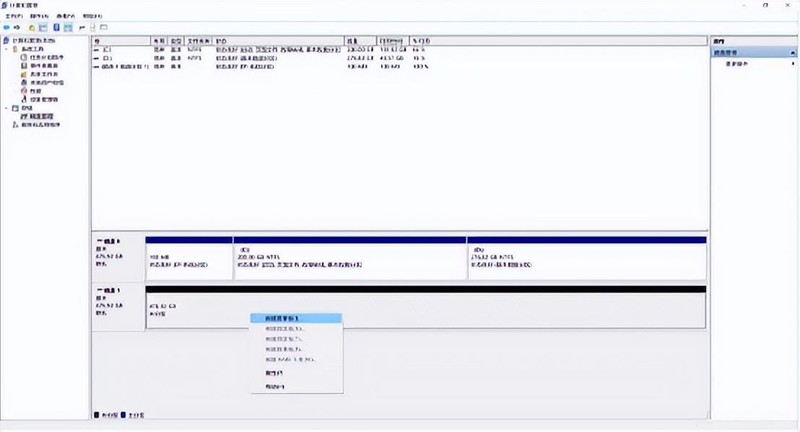Collapse the Storage tree node
Viewport: 800px width, 432px height.
click(x=7, y=108)
